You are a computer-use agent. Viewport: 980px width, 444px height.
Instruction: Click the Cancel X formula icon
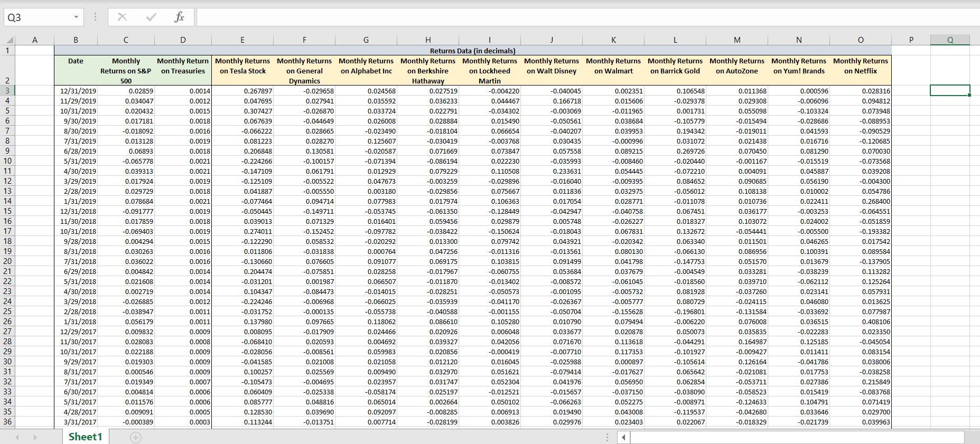pyautogui.click(x=122, y=17)
